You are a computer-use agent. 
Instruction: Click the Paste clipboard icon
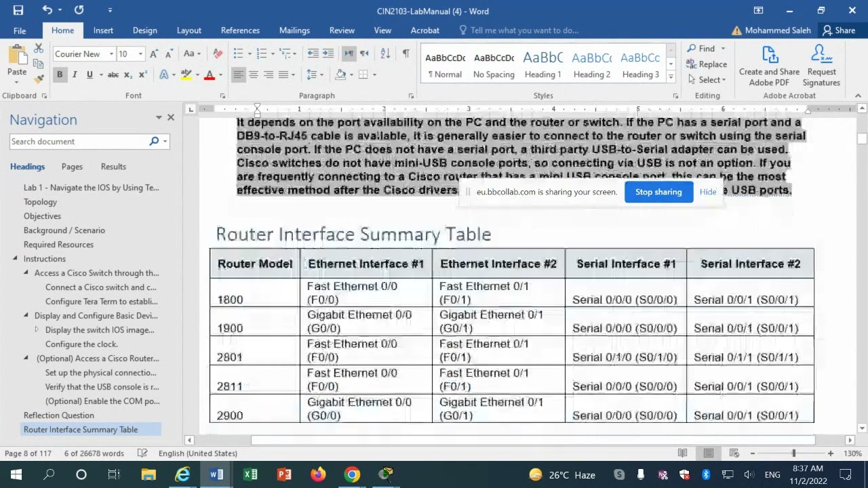[x=17, y=56]
